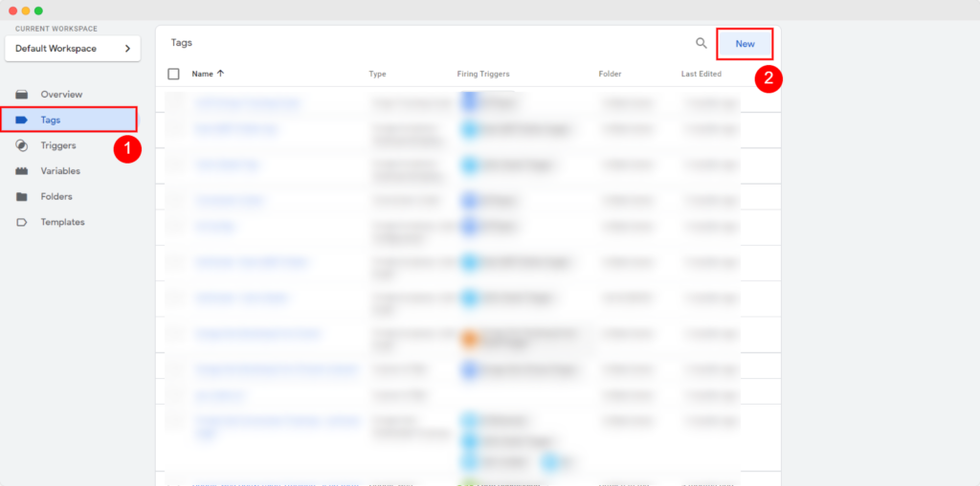Close the window with red button
980x486 pixels.
[12, 11]
